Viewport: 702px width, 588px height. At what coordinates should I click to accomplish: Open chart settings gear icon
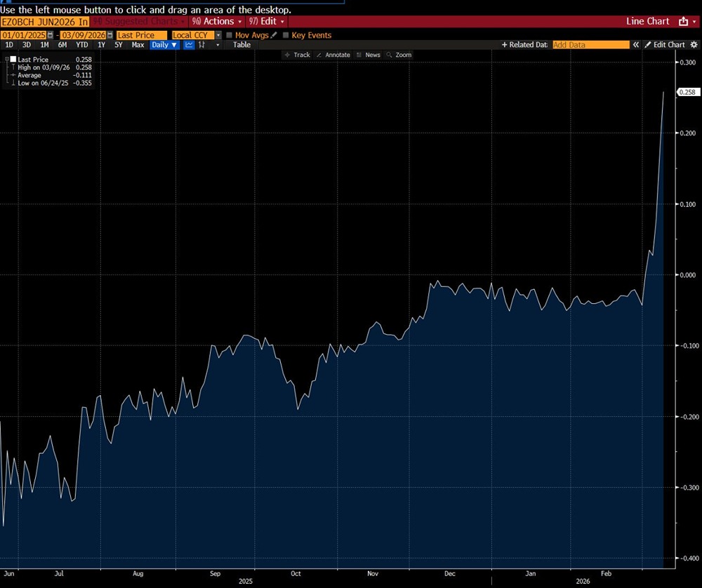(694, 45)
